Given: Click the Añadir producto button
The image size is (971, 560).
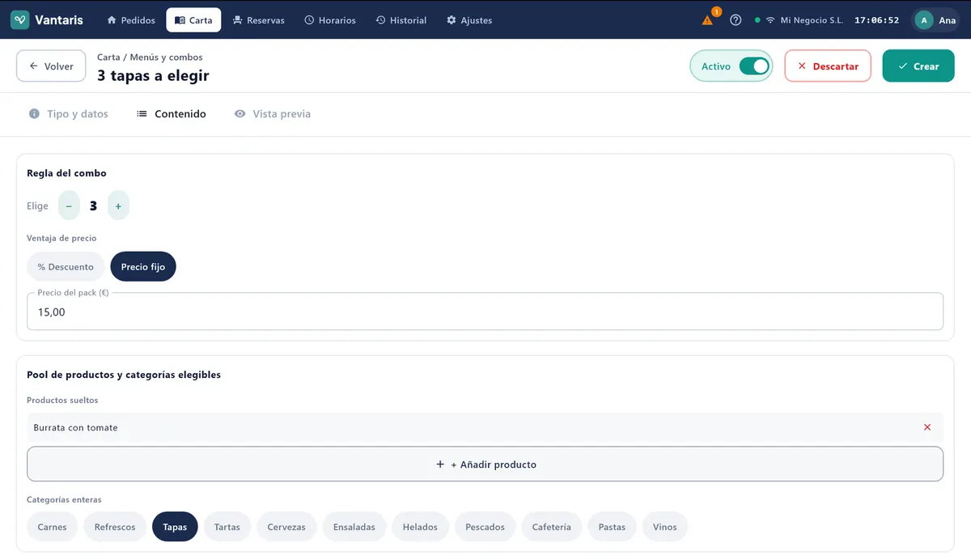Looking at the screenshot, I should coord(485,465).
